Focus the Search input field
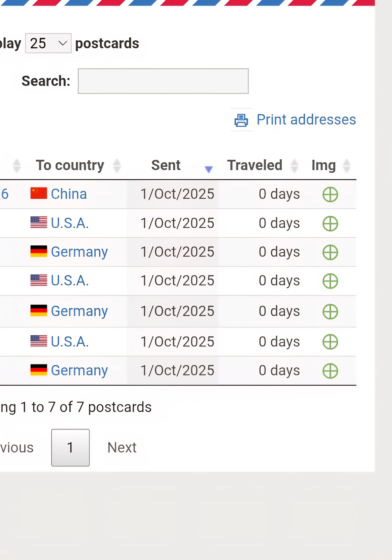This screenshot has height=560, width=392. click(163, 81)
